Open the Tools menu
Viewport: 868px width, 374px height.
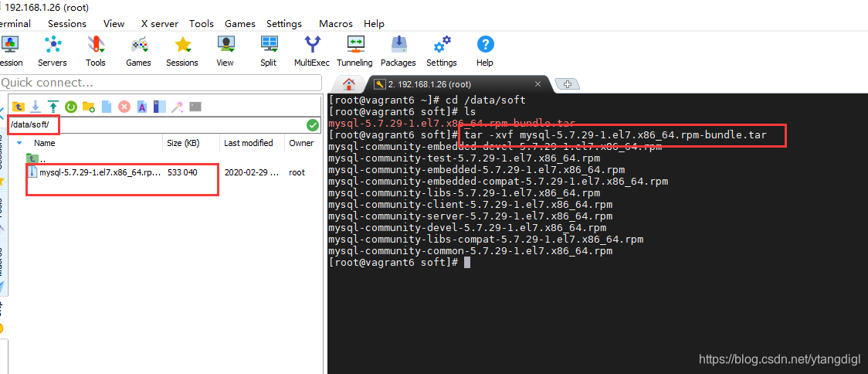click(x=202, y=24)
